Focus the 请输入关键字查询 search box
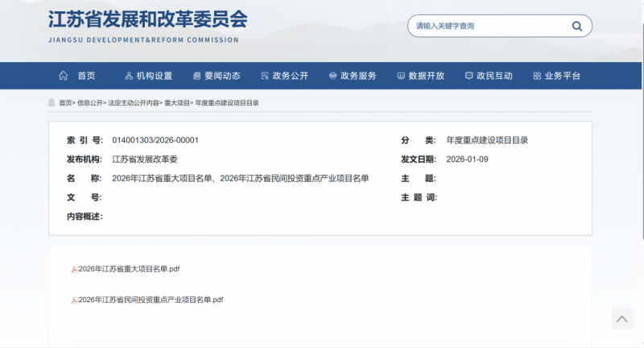644x348 pixels. (x=487, y=26)
